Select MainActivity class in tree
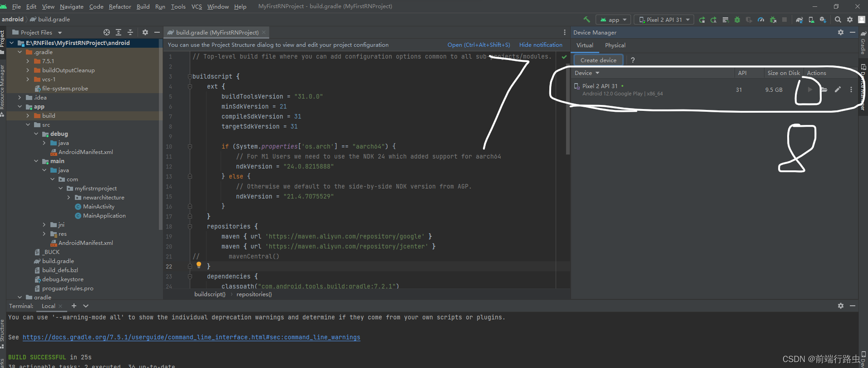Screen dimensions: 868x368 coord(99,206)
